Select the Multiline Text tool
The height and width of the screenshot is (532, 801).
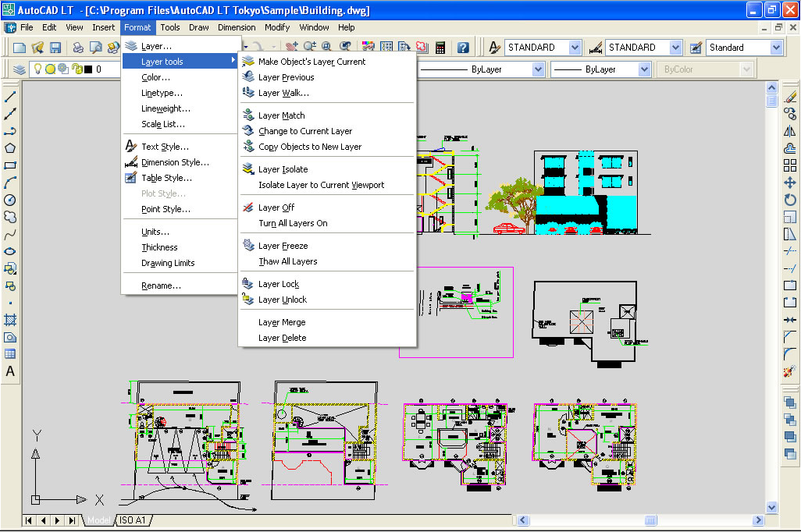[x=9, y=371]
